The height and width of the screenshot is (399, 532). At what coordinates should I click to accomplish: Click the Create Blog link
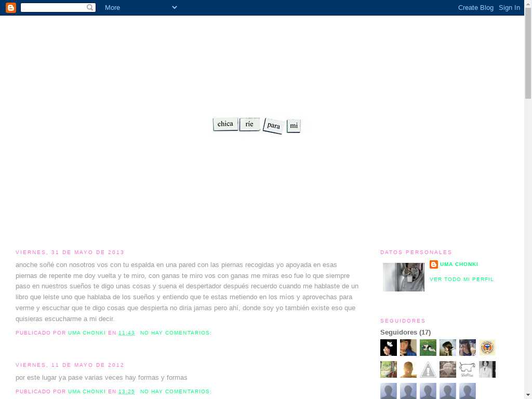pyautogui.click(x=475, y=7)
